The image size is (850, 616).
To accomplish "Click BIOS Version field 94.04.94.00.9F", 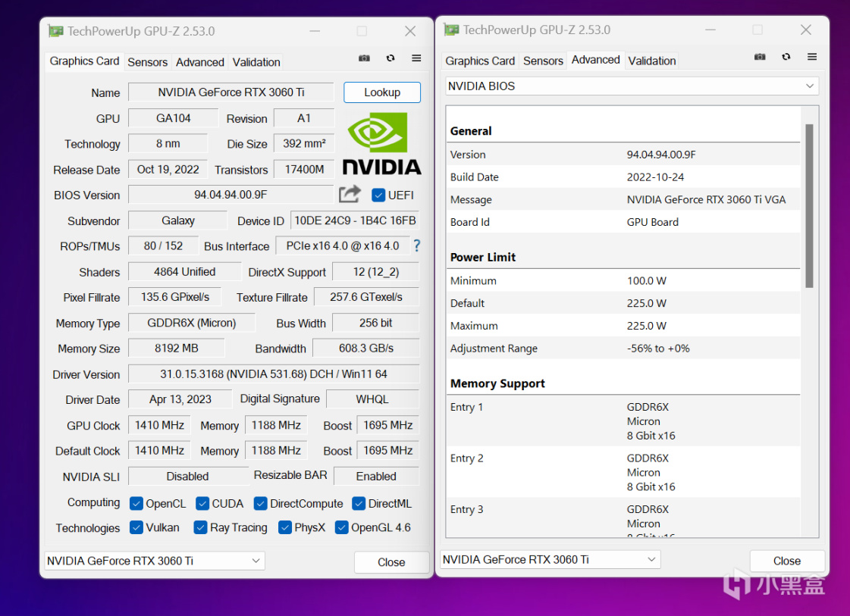I will [x=231, y=195].
